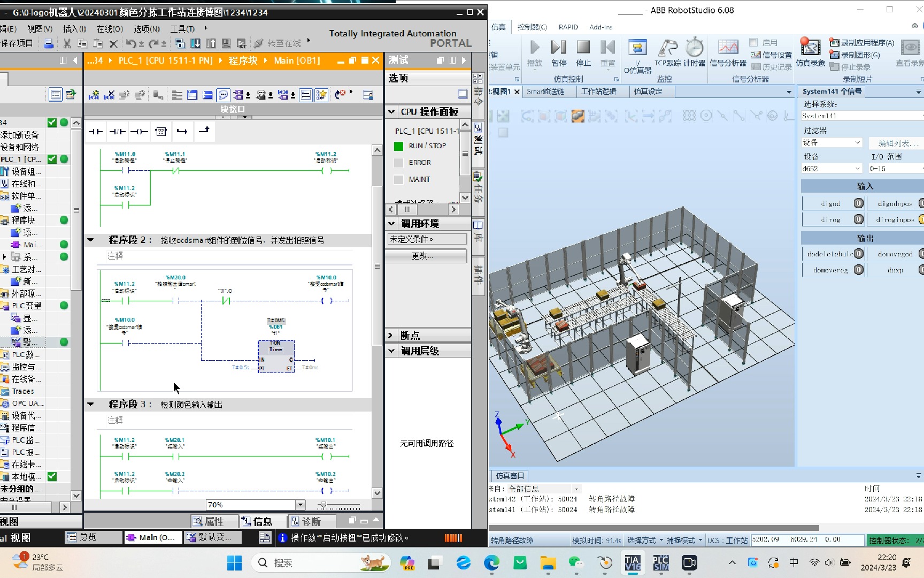This screenshot has height=578, width=924.
Task: Click the checkmark status box next to 本地模...
Action: tap(52, 476)
